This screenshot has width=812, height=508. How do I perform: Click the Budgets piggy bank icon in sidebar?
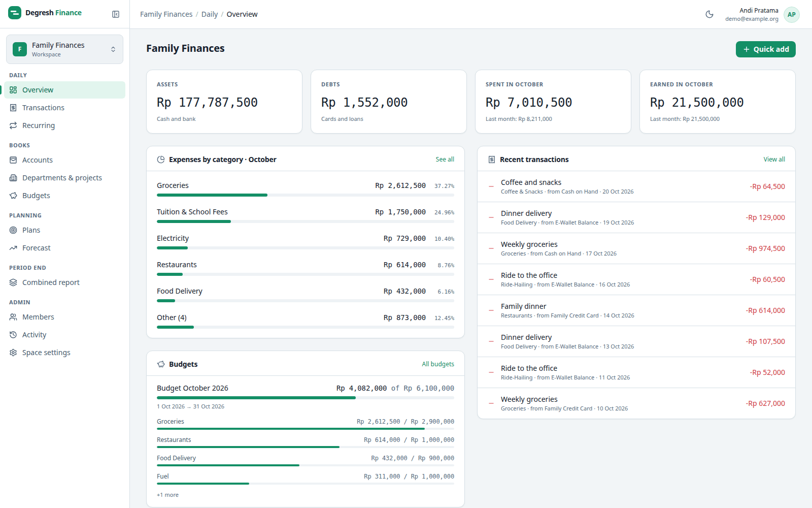tap(13, 196)
